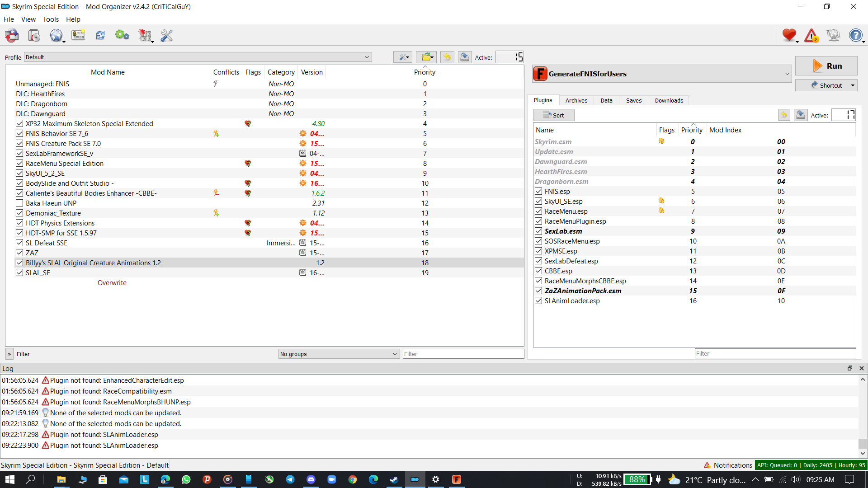The image size is (868, 488).
Task: Select the Overwrite entry in mod list
Action: click(x=112, y=282)
